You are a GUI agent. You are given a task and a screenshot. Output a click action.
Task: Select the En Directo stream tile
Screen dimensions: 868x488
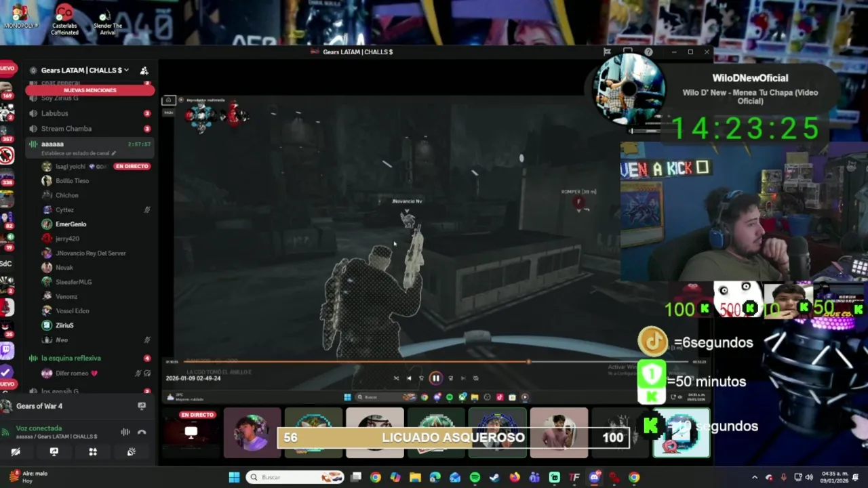pos(192,432)
